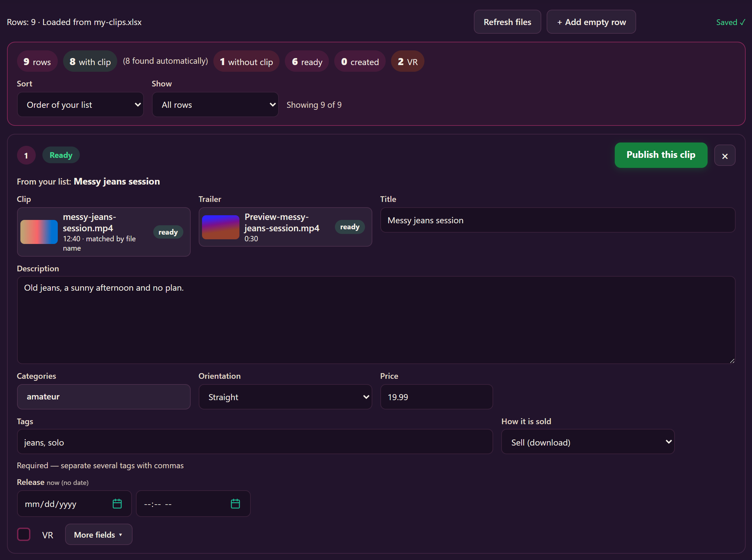Click the Required separate several tags hint
Image resolution: width=752 pixels, height=560 pixels.
tap(100, 466)
